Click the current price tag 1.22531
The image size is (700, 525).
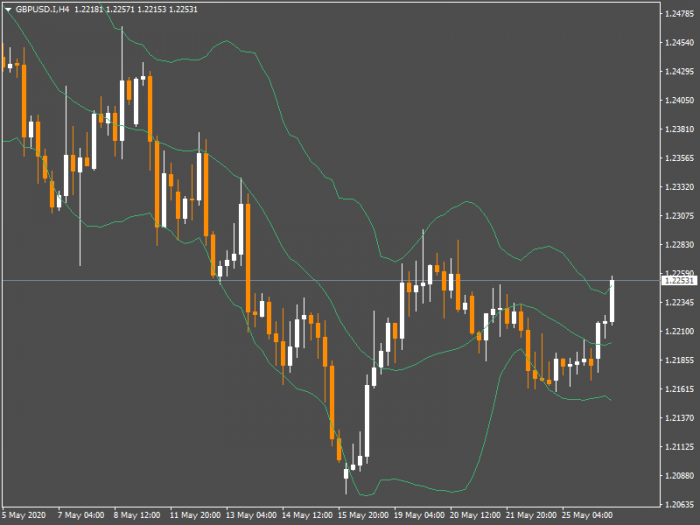point(679,280)
